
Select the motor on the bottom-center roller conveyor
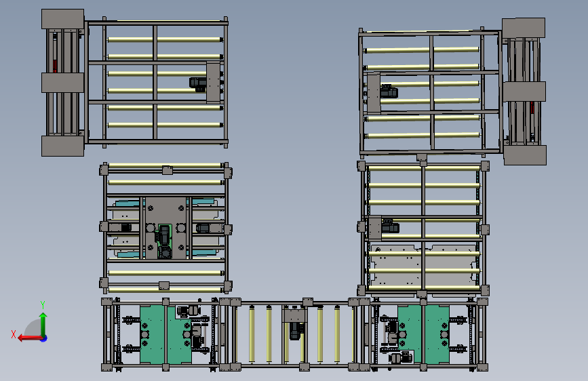pyautogui.click(x=296, y=331)
